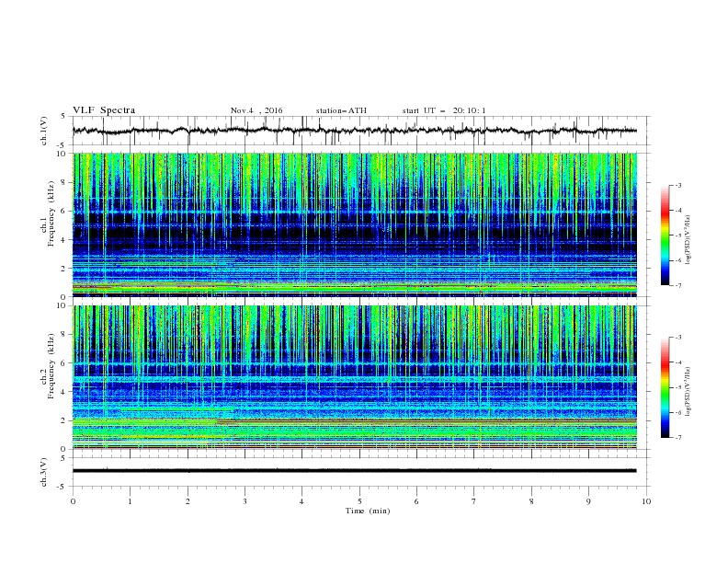Image resolution: width=728 pixels, height=563 pixels.
Task: Click time tick label '8' on bottom axis
Action: pos(531,501)
